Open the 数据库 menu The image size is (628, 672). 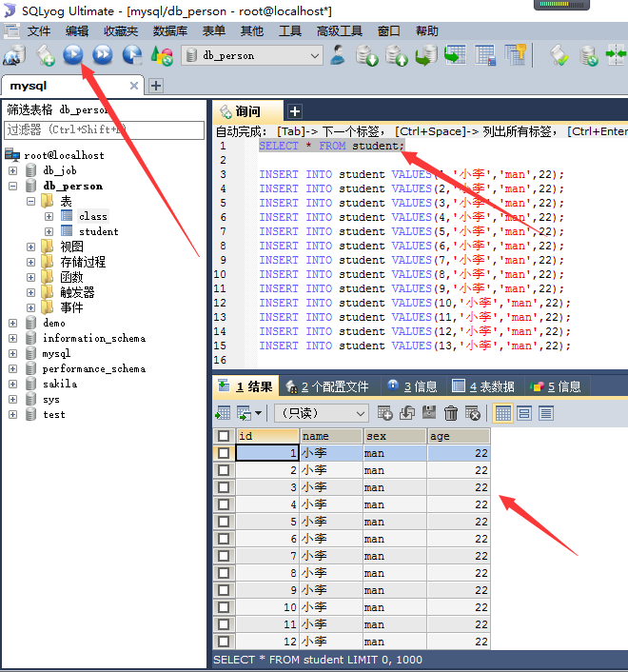coord(170,31)
